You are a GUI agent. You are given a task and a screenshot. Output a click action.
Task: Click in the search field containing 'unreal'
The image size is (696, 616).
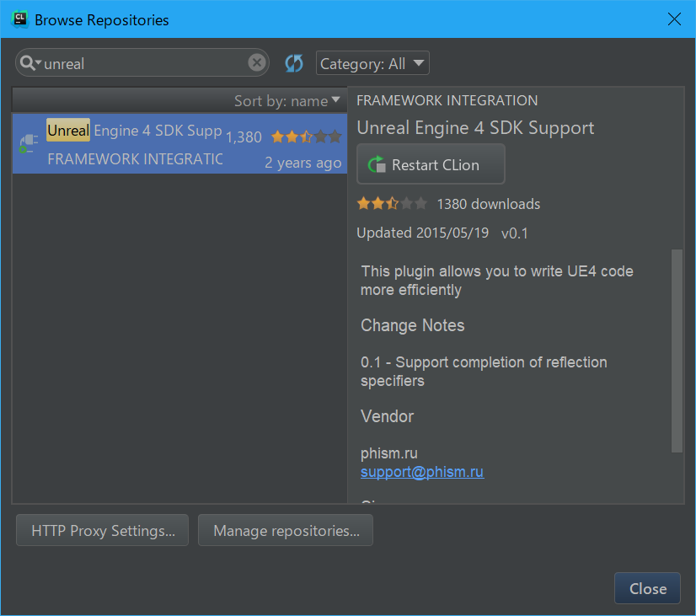click(142, 62)
